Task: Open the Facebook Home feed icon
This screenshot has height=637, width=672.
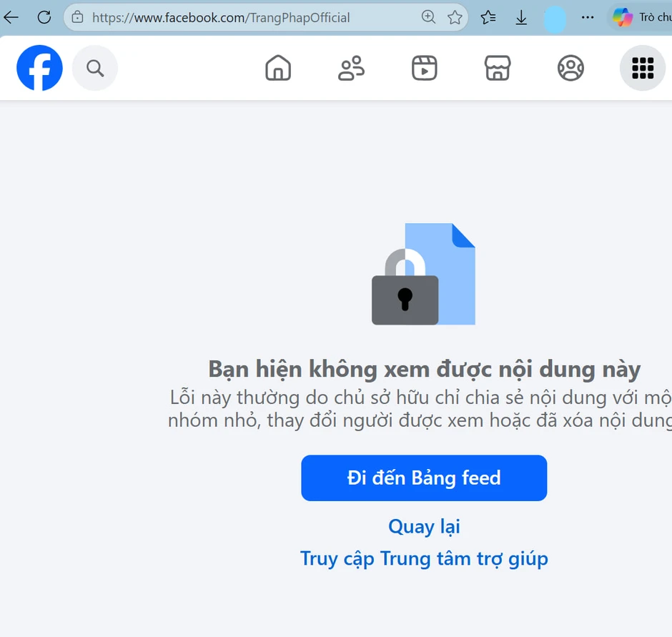Action: [278, 68]
